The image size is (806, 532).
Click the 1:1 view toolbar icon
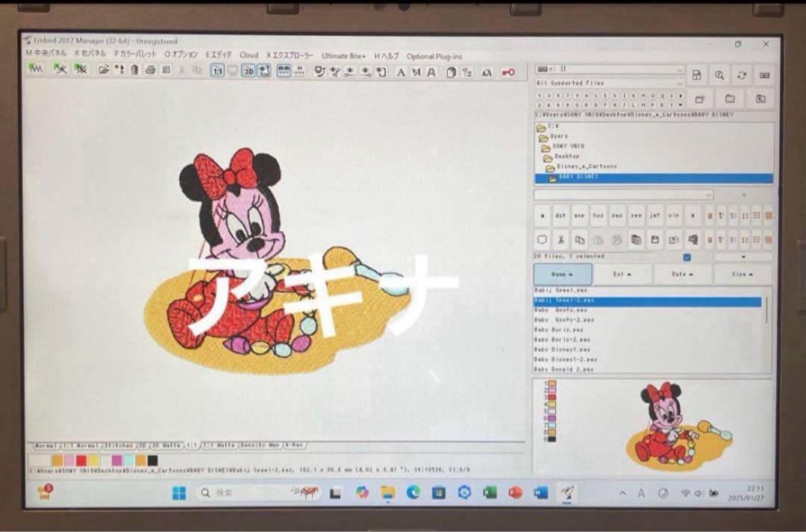pos(218,71)
